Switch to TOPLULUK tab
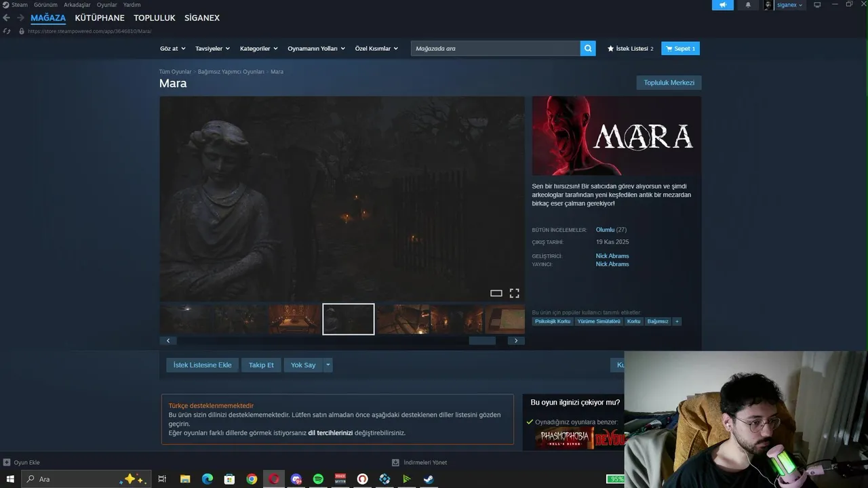The image size is (868, 488). coord(155,18)
